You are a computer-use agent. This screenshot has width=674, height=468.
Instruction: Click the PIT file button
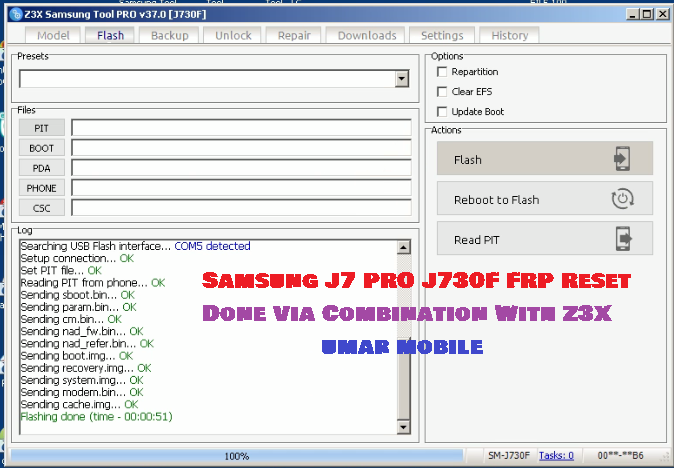(x=42, y=128)
